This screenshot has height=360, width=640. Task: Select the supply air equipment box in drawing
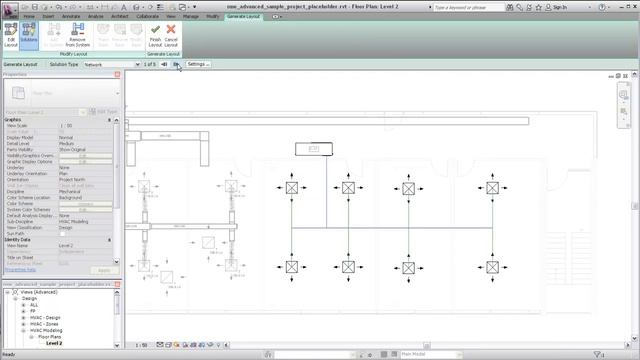pos(314,149)
